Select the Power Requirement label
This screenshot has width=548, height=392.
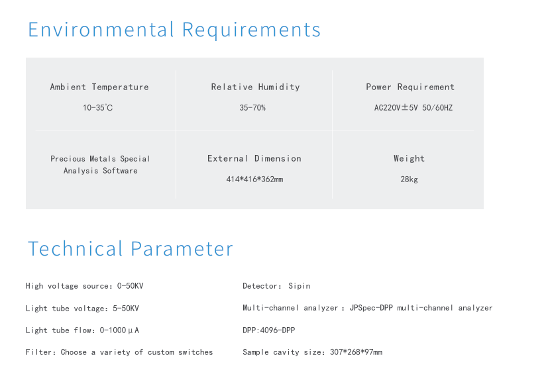(x=410, y=87)
